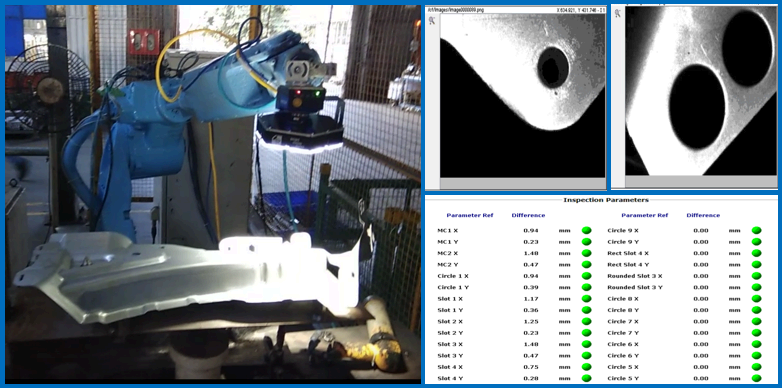
Task: Click the green indicator for Rect Slot 4 X
Action: pos(757,253)
